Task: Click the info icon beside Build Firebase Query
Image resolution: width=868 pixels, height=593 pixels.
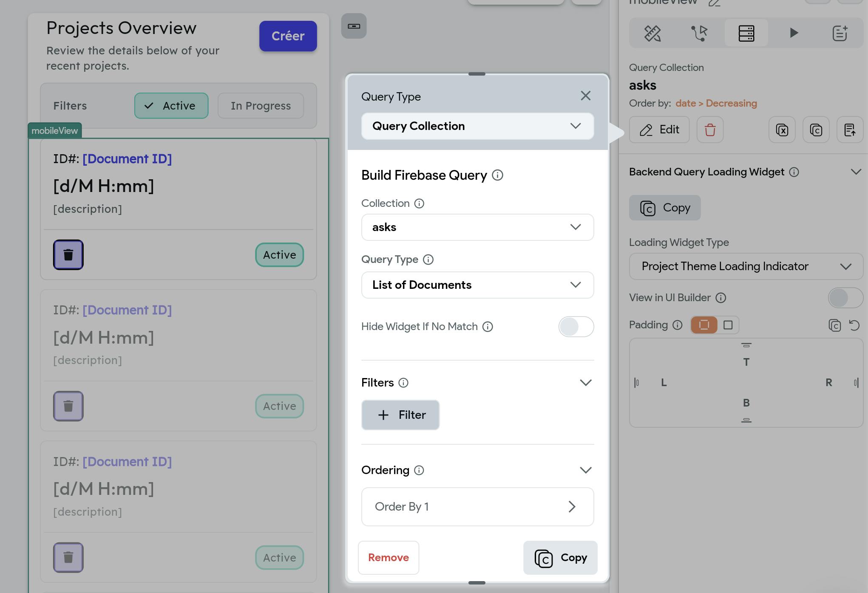Action: click(497, 175)
